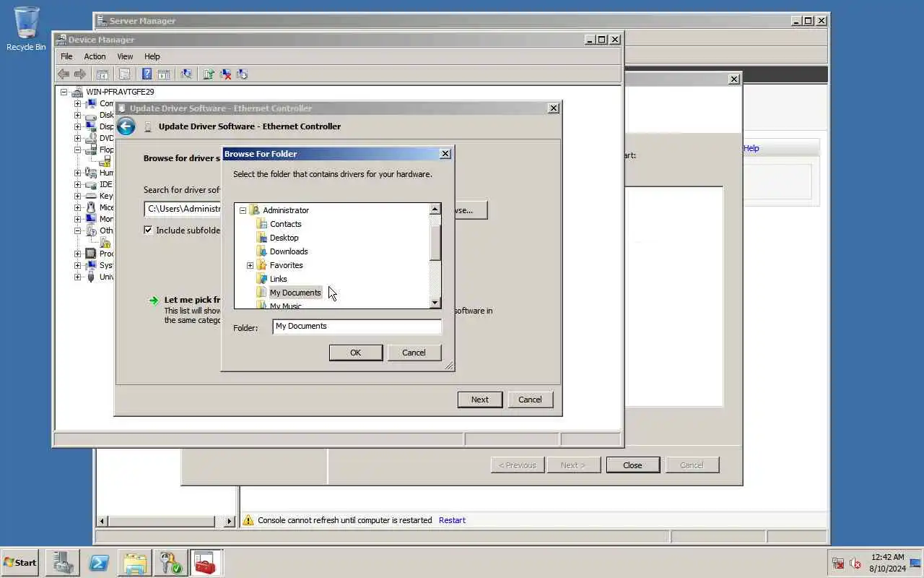
Task: Open the File menu in Device Manager
Action: click(66, 56)
